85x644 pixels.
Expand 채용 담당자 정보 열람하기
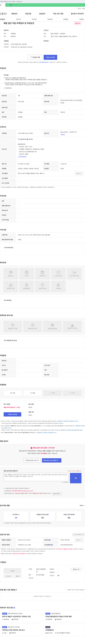(x=52, y=460)
